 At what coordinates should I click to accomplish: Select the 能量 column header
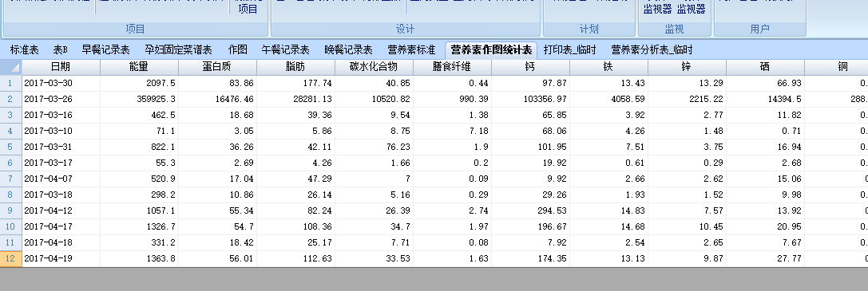click(x=139, y=67)
